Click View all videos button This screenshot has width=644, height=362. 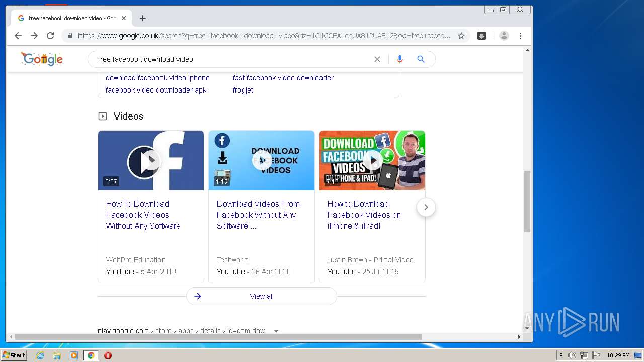click(262, 296)
